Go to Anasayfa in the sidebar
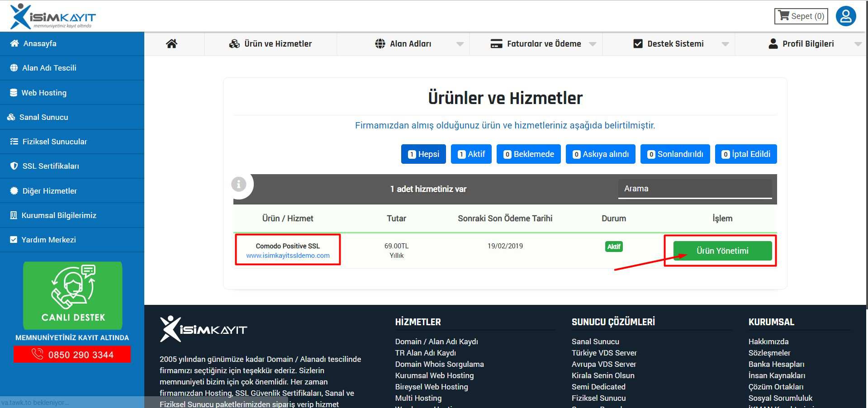 pyautogui.click(x=72, y=43)
